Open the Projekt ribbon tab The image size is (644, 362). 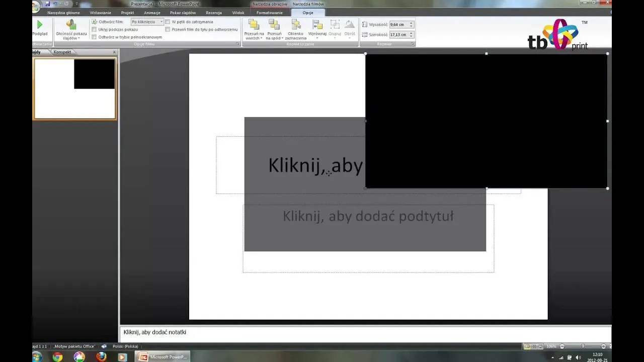tap(128, 13)
